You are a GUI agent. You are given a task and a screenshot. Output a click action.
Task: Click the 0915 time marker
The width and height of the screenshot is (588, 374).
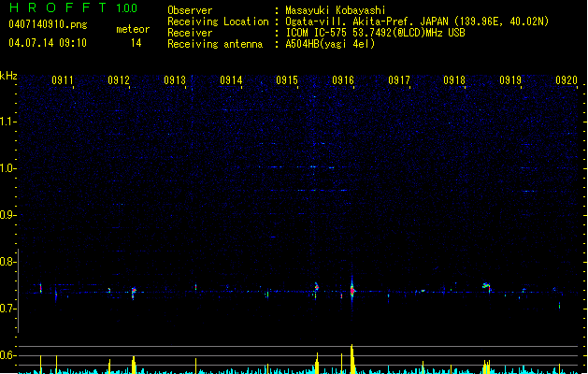[287, 80]
